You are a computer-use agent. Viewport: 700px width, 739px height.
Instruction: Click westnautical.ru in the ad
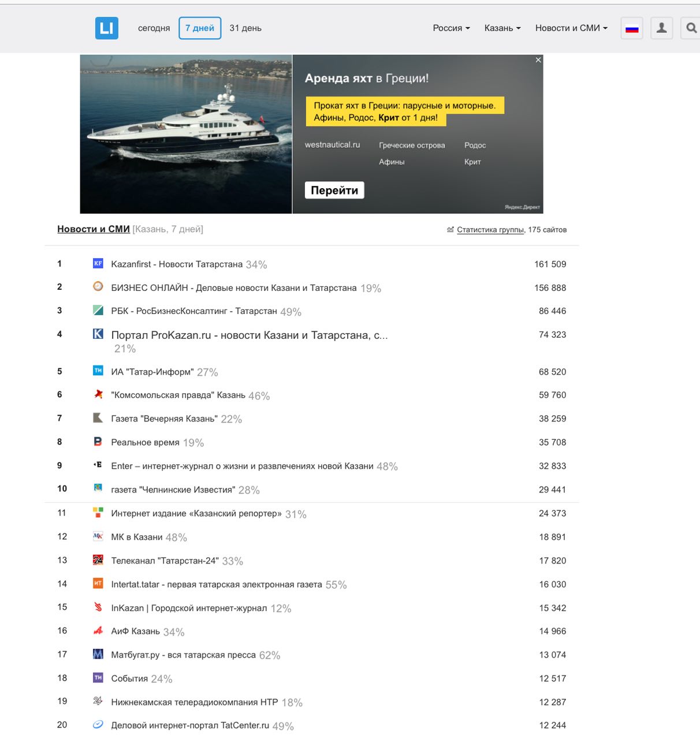332,145
